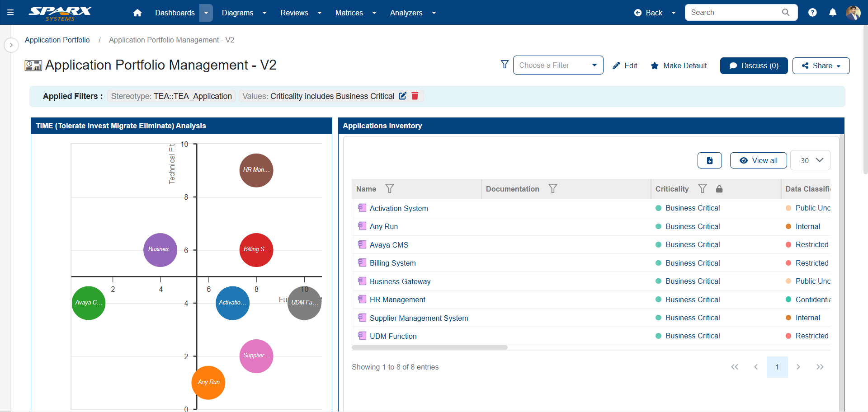This screenshot has height=412, width=868.
Task: Open the notifications bell
Action: 833,13
